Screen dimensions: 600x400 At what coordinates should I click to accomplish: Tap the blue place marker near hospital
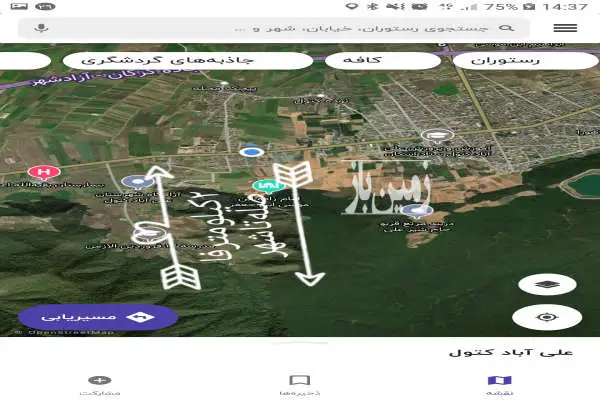(138, 182)
